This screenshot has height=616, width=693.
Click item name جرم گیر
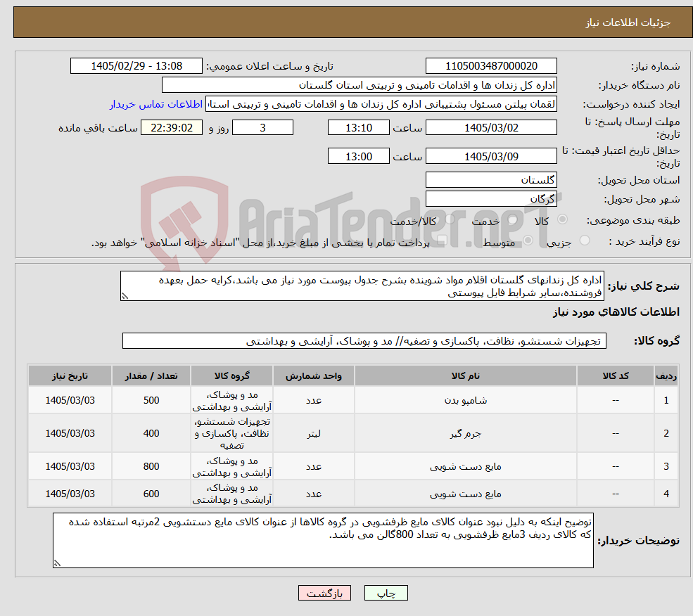[465, 433]
